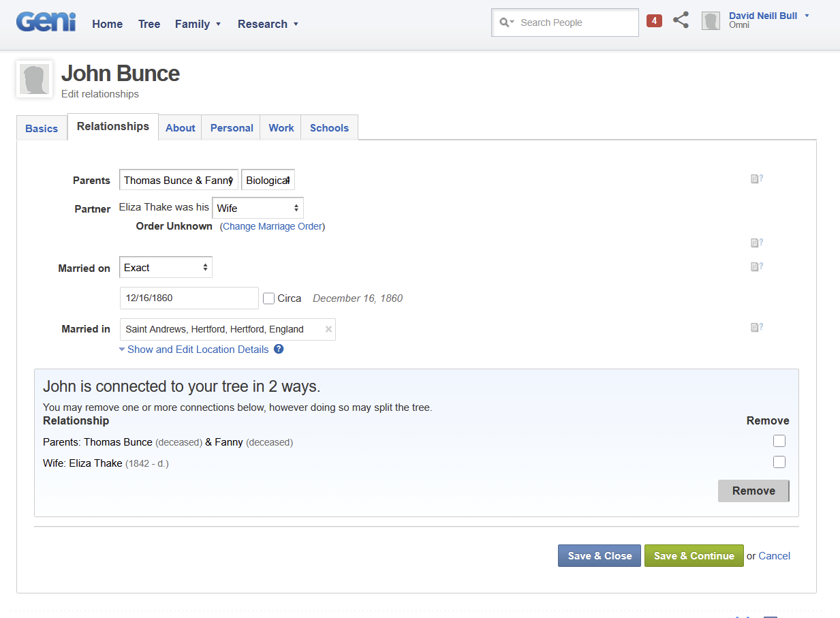Click John Bunce's profile silhouette photo
The width and height of the screenshot is (840, 618).
[34, 79]
